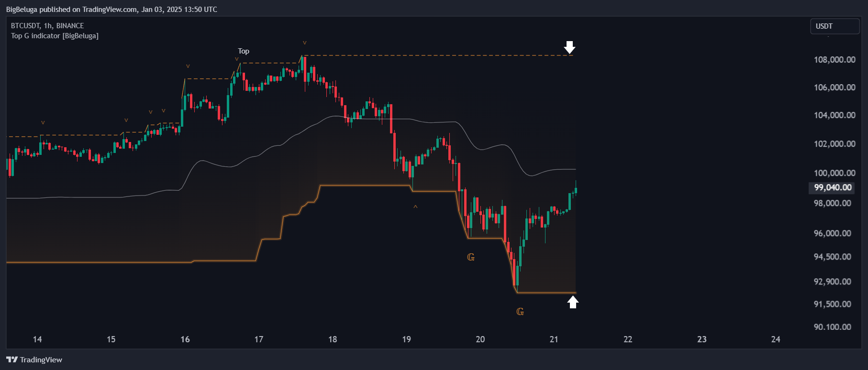Click the G marker below the lowest orange support line
The height and width of the screenshot is (370, 868).
click(x=520, y=312)
